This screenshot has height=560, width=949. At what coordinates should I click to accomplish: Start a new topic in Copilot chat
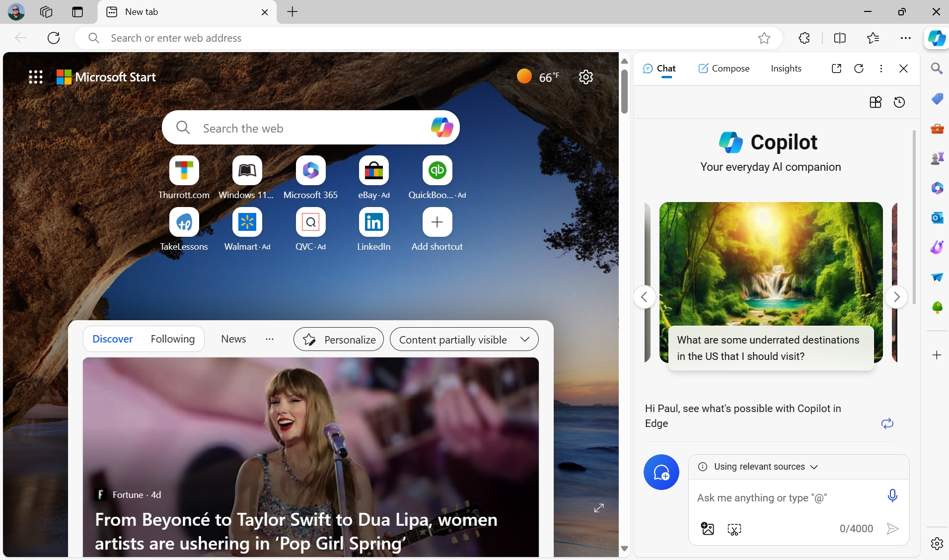pyautogui.click(x=661, y=472)
